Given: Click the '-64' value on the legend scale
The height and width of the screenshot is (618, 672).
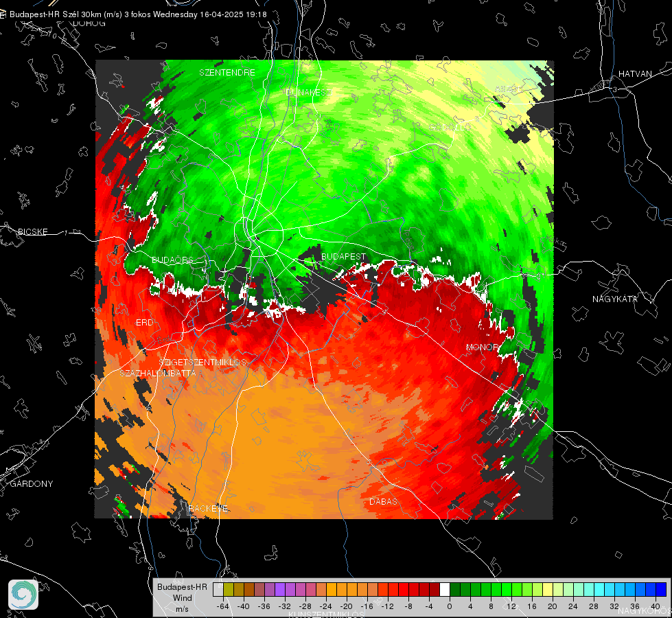Looking at the screenshot, I should point(223,606).
